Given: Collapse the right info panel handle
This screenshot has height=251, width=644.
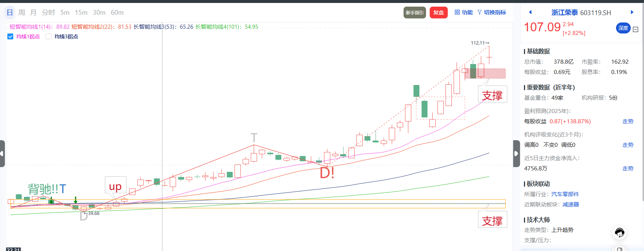Looking at the screenshot, I should point(516,153).
